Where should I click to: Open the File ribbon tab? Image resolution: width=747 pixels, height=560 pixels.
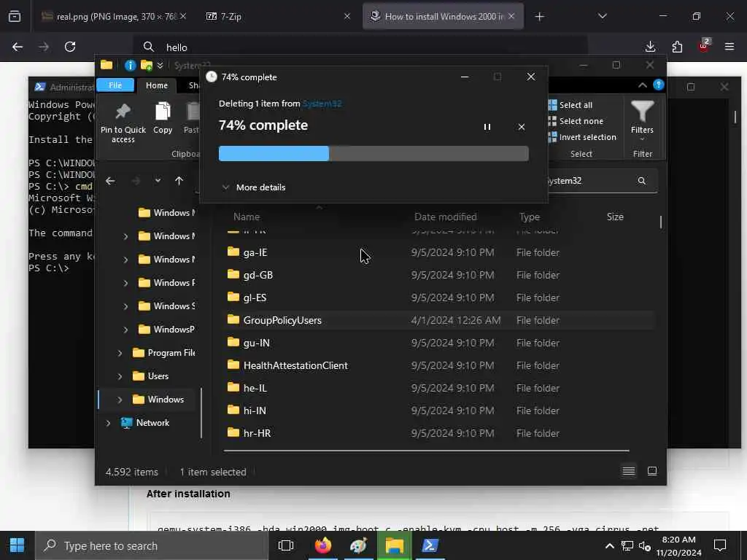(115, 85)
